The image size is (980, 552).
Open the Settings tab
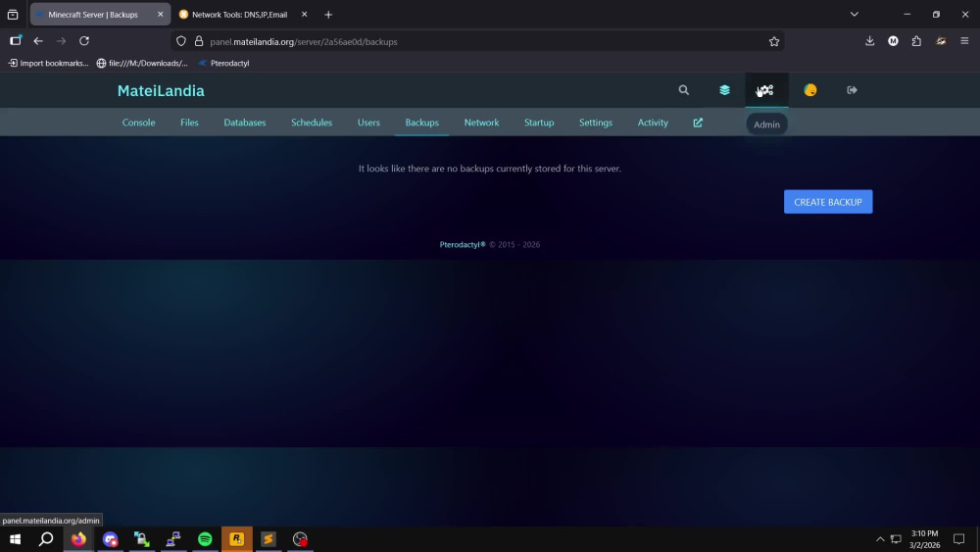tap(596, 123)
